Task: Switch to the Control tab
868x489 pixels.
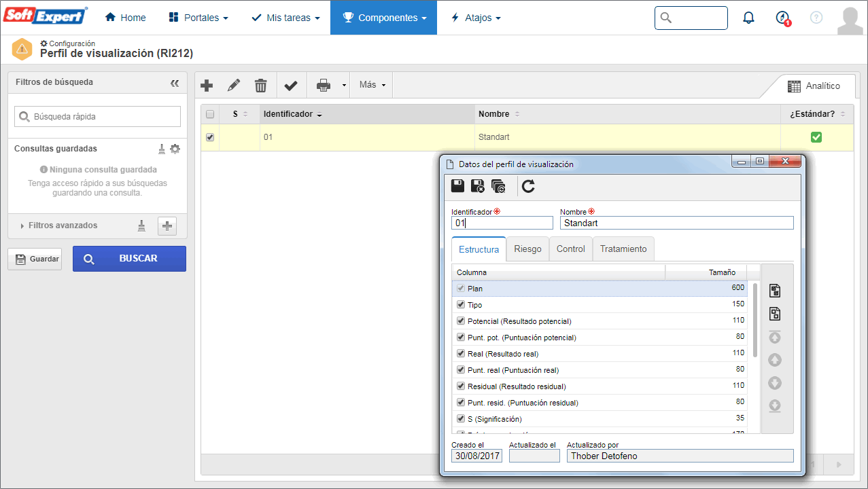Action: [x=570, y=249]
